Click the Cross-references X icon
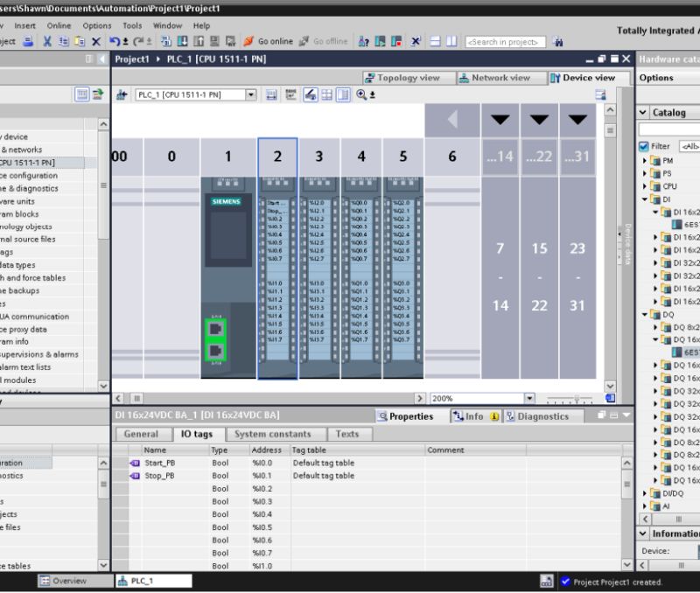 click(416, 41)
